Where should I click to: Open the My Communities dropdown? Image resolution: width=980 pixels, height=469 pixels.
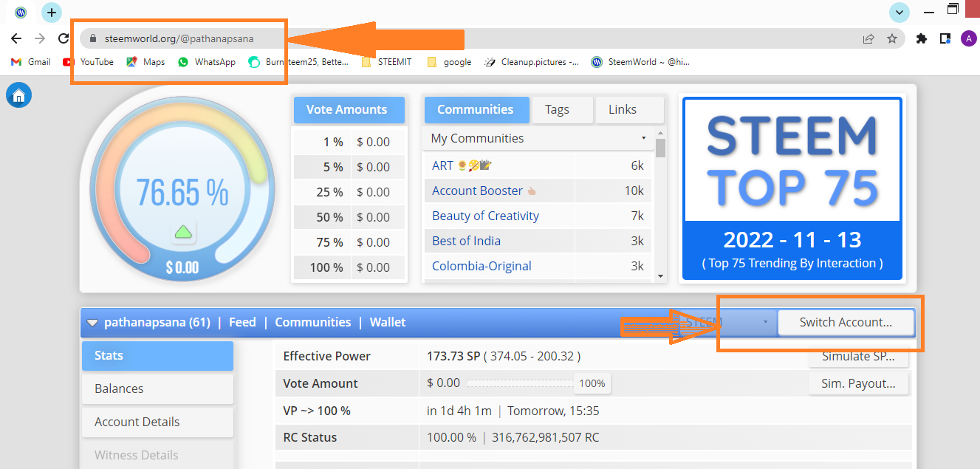click(x=538, y=138)
